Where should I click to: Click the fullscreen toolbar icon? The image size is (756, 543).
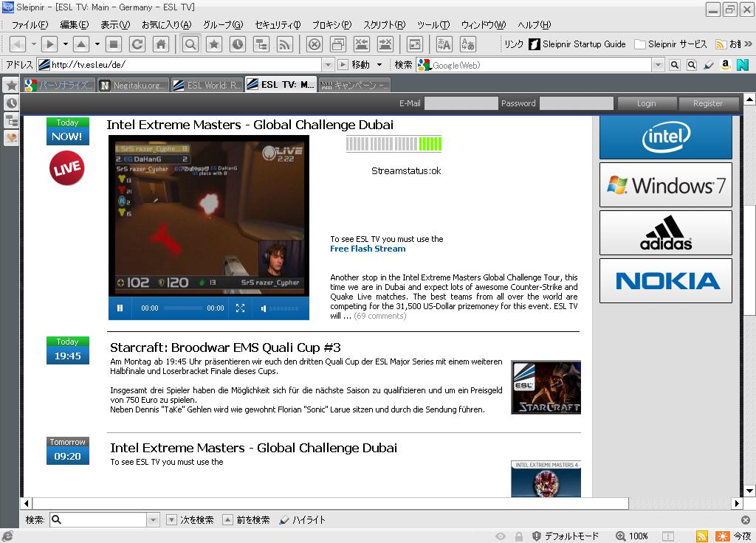click(415, 44)
